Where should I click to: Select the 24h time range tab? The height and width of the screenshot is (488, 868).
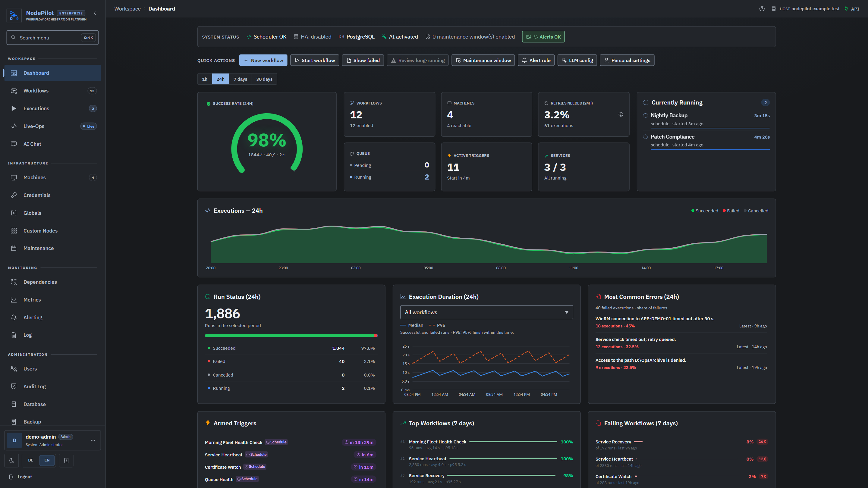pyautogui.click(x=220, y=79)
